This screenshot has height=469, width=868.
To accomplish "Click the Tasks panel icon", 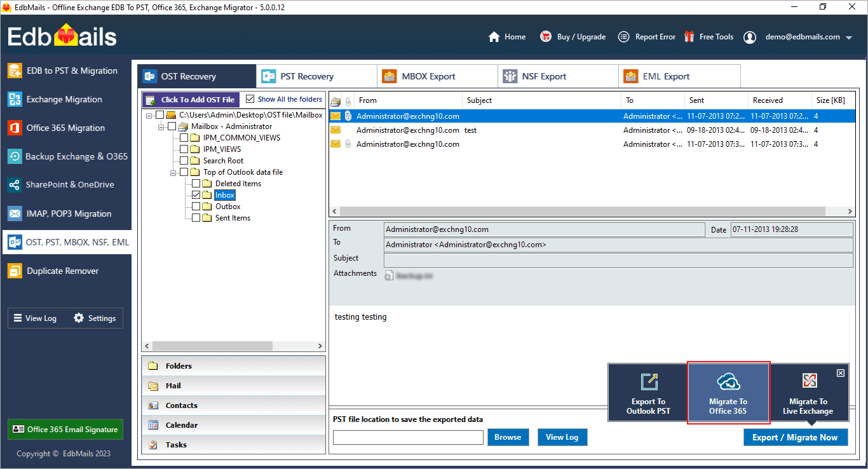I will click(x=153, y=445).
